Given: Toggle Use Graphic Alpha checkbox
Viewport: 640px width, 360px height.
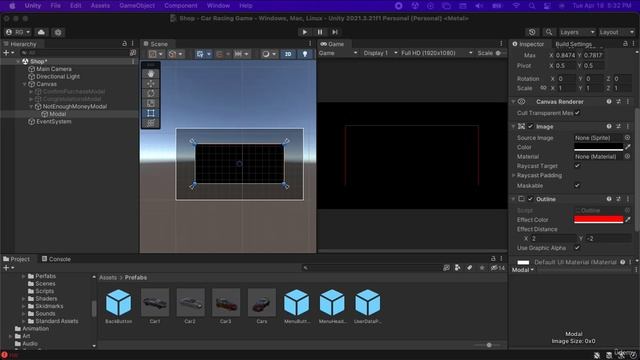Looking at the screenshot, I should [577, 248].
